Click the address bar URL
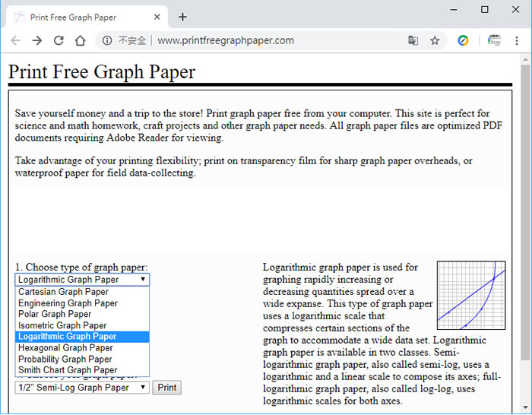The height and width of the screenshot is (415, 532). coord(226,41)
